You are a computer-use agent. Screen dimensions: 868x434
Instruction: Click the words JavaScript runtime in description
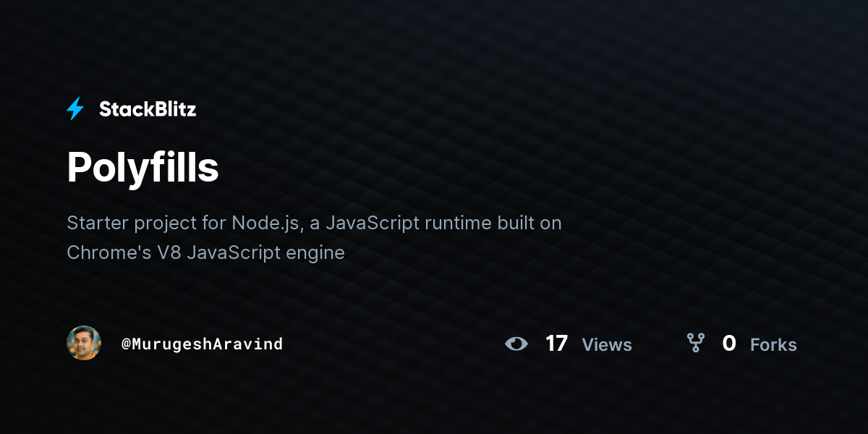tap(408, 223)
